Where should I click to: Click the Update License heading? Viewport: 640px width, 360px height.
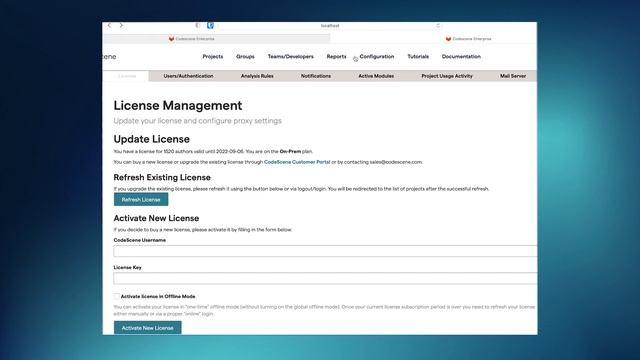(151, 139)
